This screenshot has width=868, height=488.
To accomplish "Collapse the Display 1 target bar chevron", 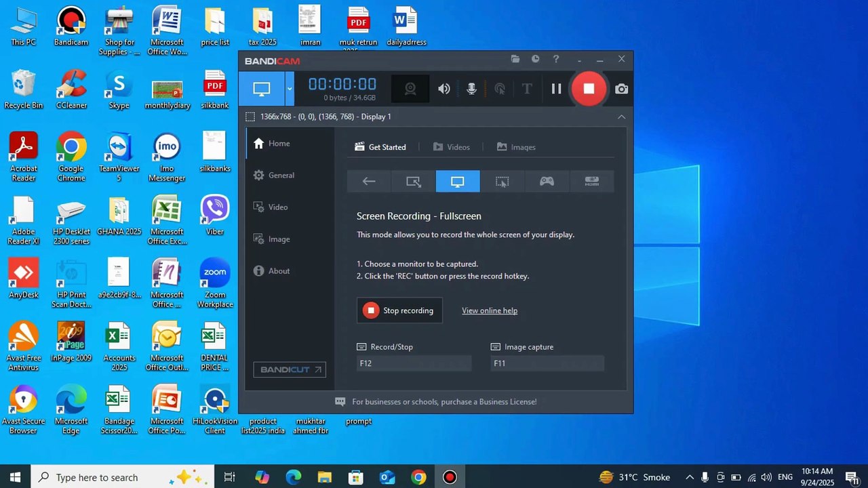I will tap(621, 117).
